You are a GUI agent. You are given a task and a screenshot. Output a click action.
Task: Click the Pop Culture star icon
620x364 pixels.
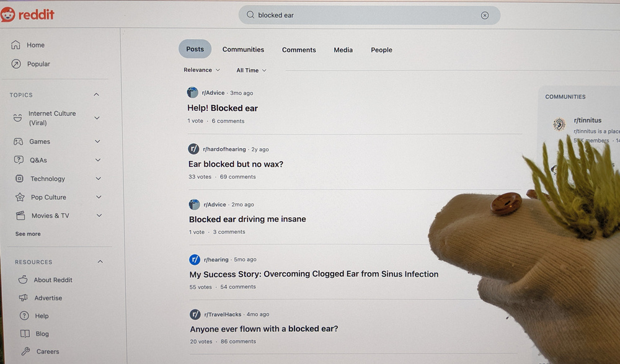[20, 197]
